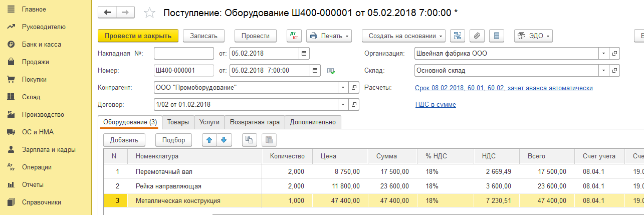Open the НДС в сумме link
Screen dimensions: 644x215
436,105
